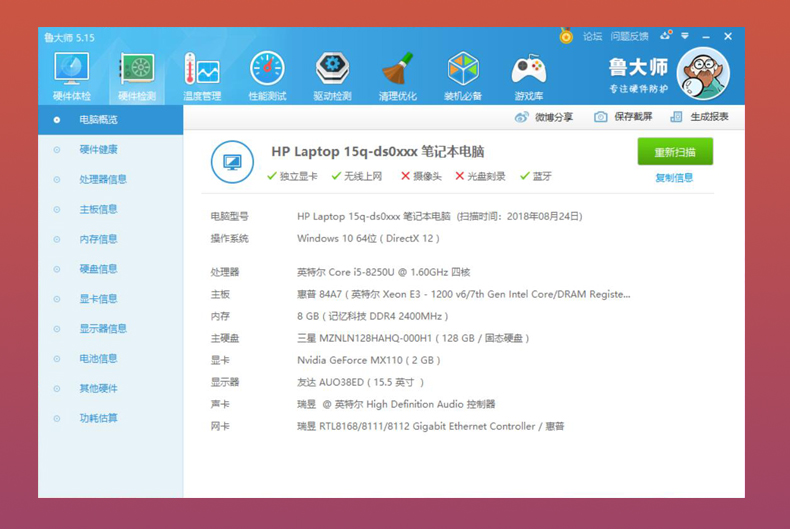Minimize the 鲁大师 window

point(706,37)
